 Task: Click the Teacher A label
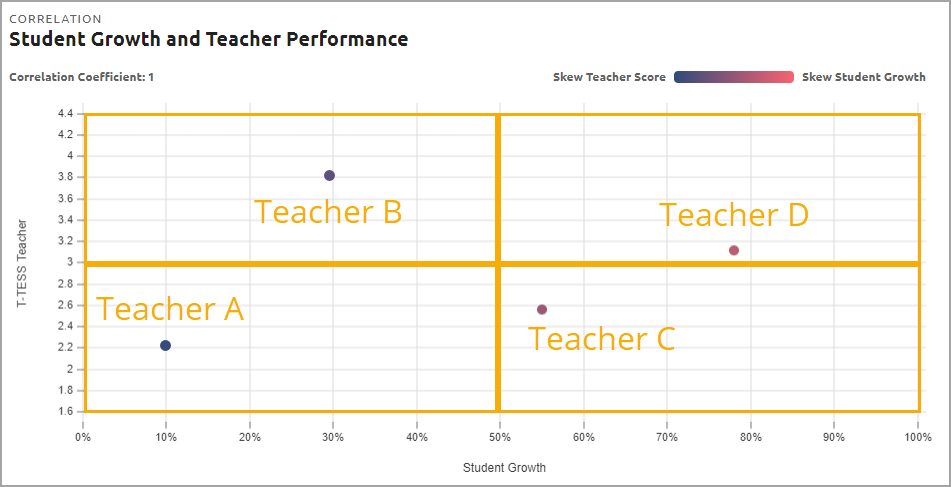pyautogui.click(x=170, y=309)
